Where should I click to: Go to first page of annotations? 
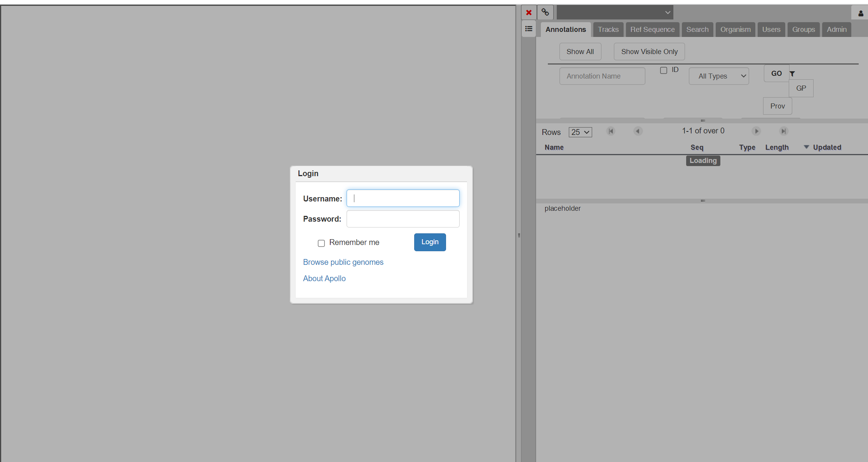coord(611,131)
